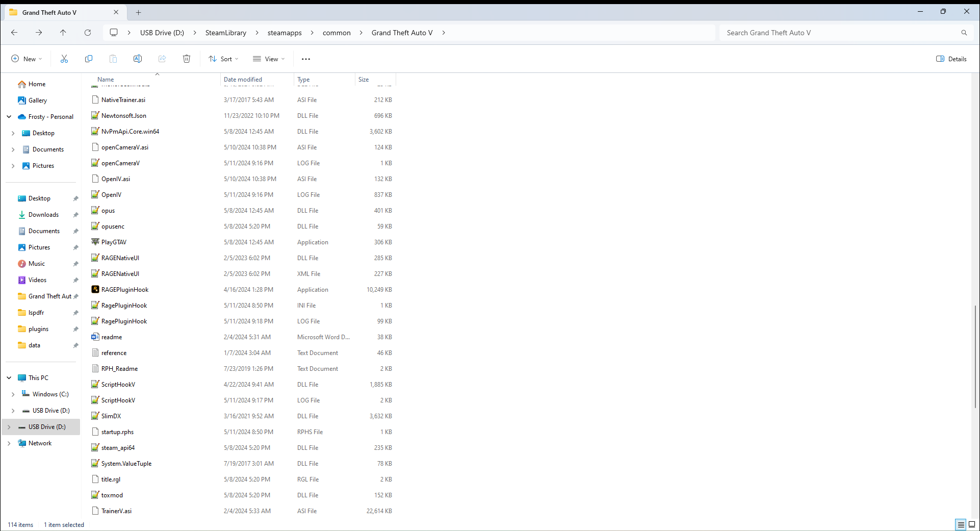Select the SlimDX DLL file
The image size is (980, 531).
(111, 416)
